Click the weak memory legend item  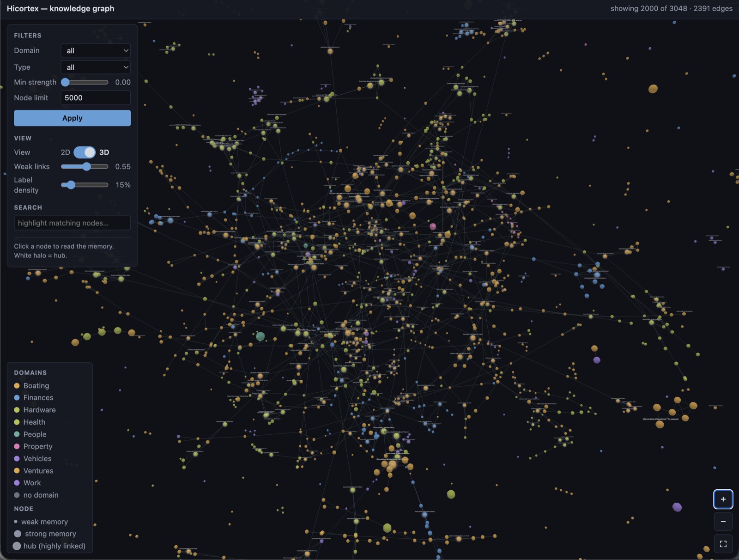coord(41,522)
